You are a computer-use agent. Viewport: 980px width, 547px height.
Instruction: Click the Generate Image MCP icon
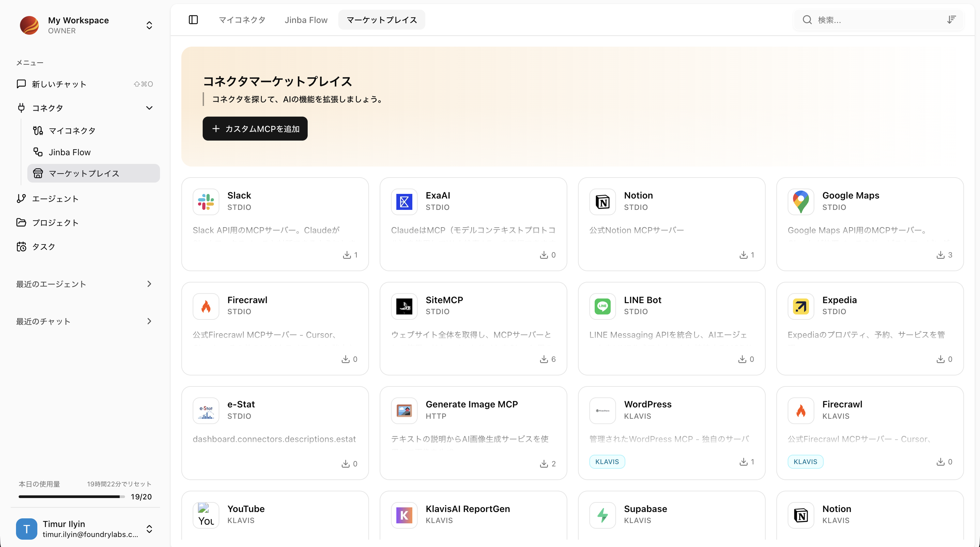pyautogui.click(x=404, y=410)
